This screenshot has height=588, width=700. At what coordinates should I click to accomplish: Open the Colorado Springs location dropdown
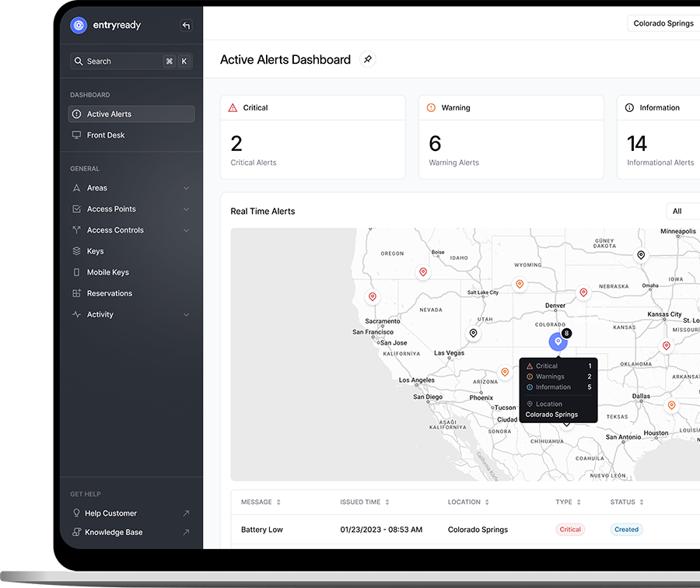coord(663,23)
